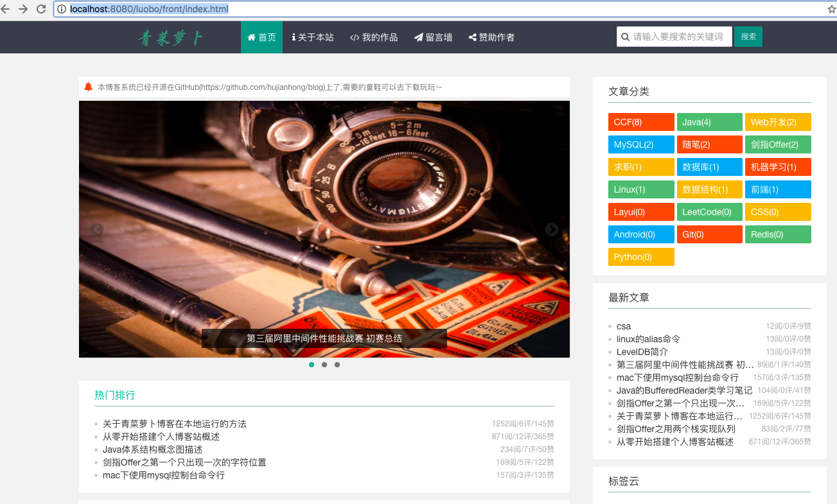This screenshot has width=837, height=504.
Task: Click the 1252阅/6评/145赞 stats in 热门排行
Action: coord(523,424)
